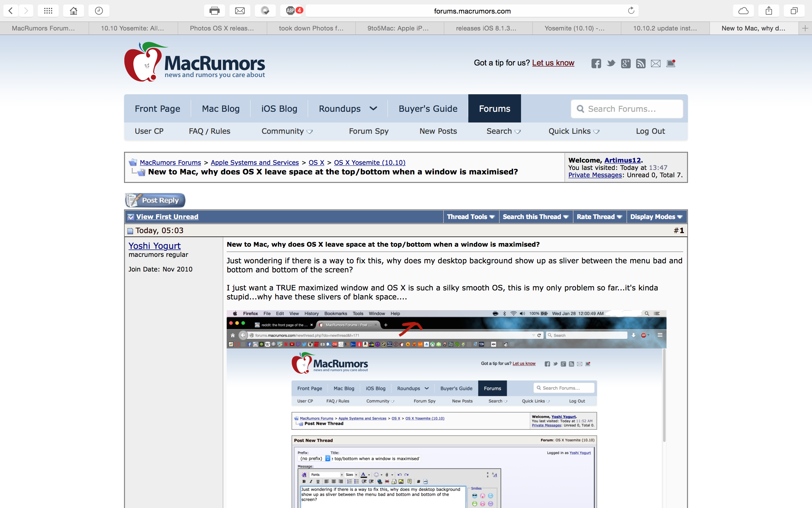
Task: Click the breadcrumb folder icon before MacRumors Forums
Action: tap(133, 163)
